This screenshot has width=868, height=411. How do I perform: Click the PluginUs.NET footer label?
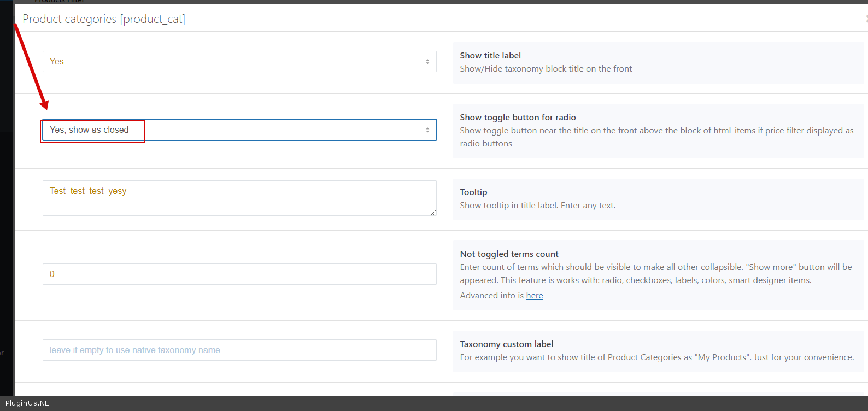click(x=30, y=403)
